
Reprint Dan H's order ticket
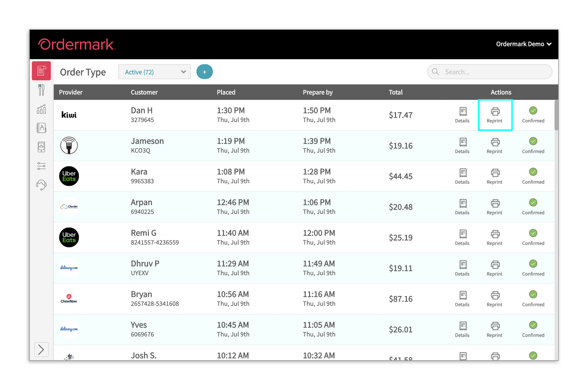pos(495,115)
